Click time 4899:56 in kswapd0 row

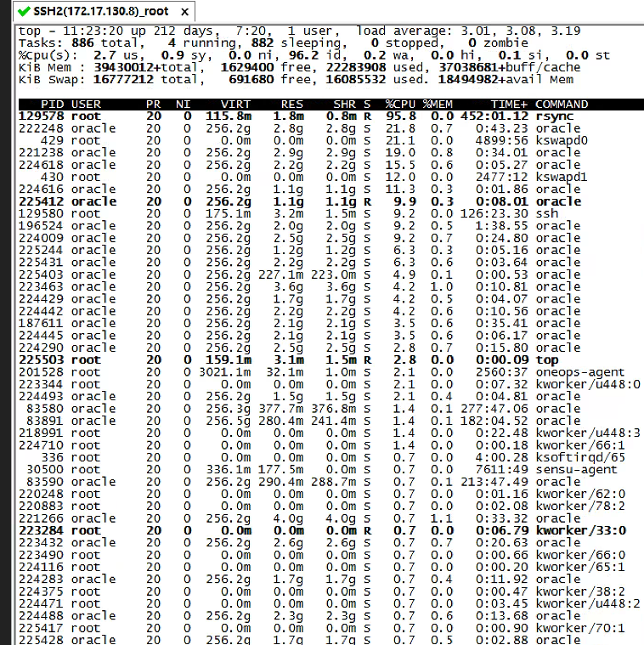(x=502, y=141)
